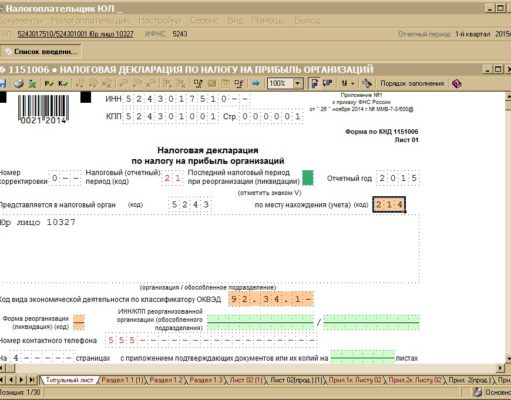The width and height of the screenshot is (511, 400).
Task: Open the Настройки menu
Action: 160,21
